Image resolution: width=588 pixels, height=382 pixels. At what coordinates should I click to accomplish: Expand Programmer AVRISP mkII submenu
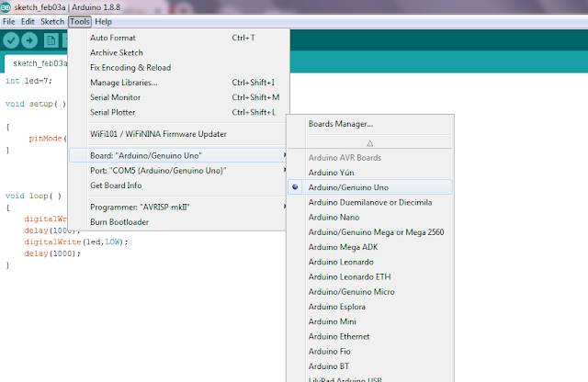click(x=285, y=207)
